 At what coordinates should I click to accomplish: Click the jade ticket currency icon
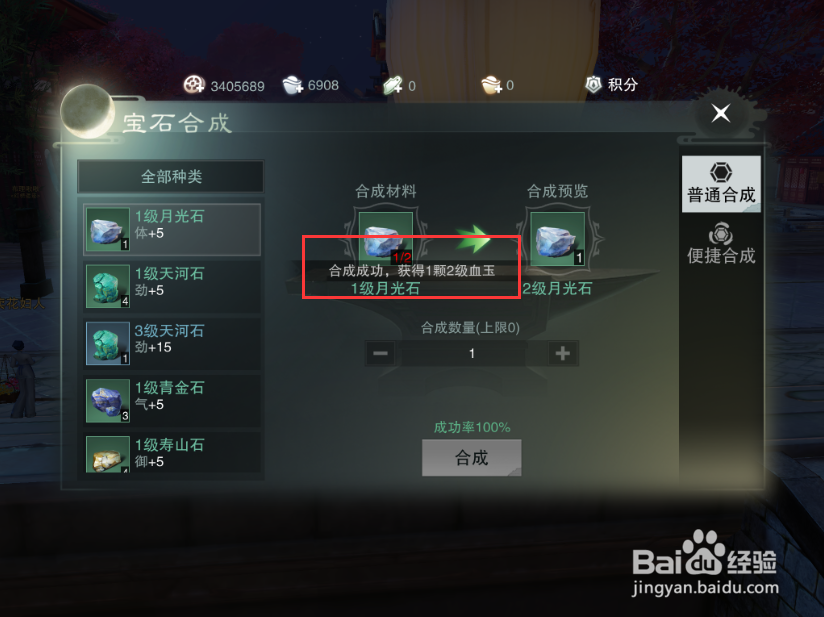tap(393, 85)
